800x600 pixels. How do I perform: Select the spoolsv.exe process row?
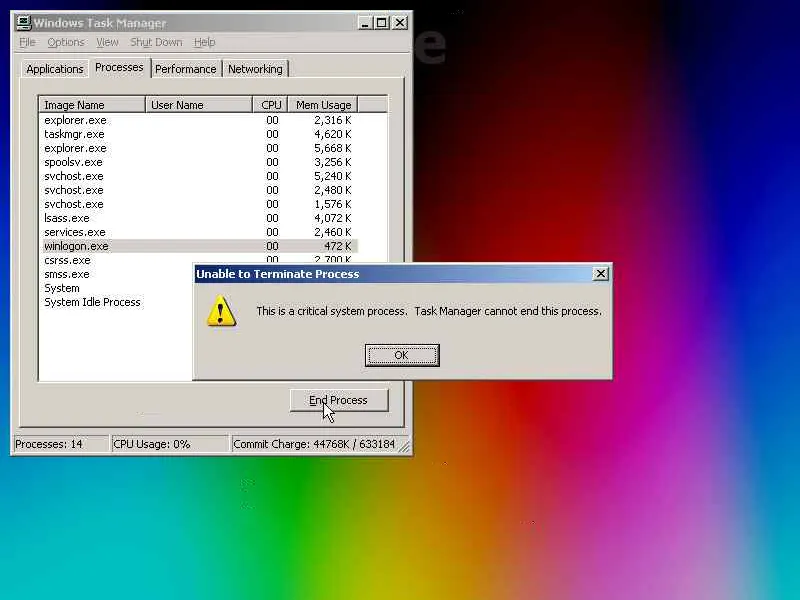coord(200,162)
